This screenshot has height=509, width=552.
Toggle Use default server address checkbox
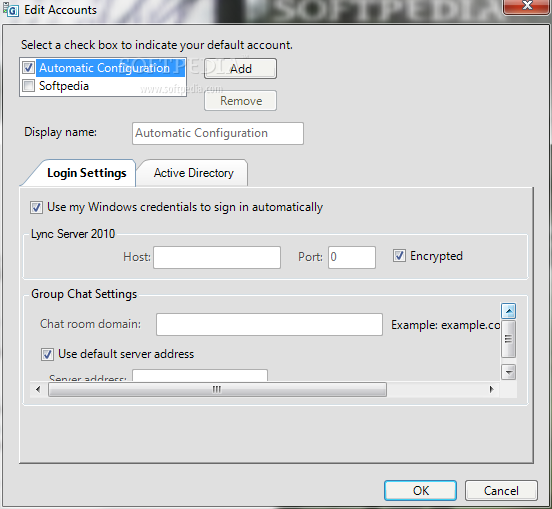click(47, 354)
